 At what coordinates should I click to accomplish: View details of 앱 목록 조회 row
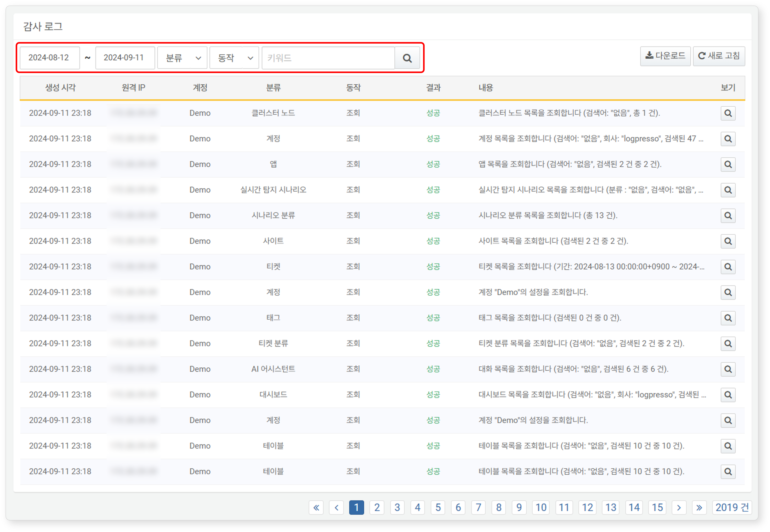[x=728, y=164]
